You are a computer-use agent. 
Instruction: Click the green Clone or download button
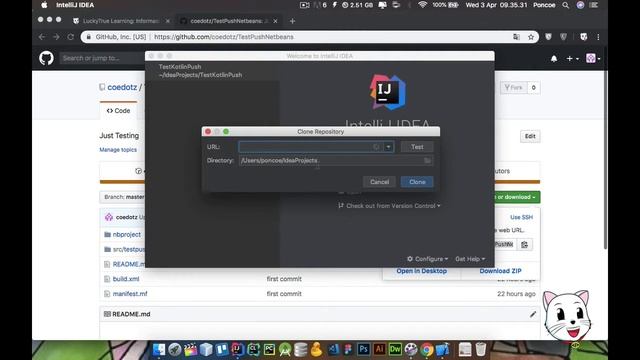click(x=517, y=197)
